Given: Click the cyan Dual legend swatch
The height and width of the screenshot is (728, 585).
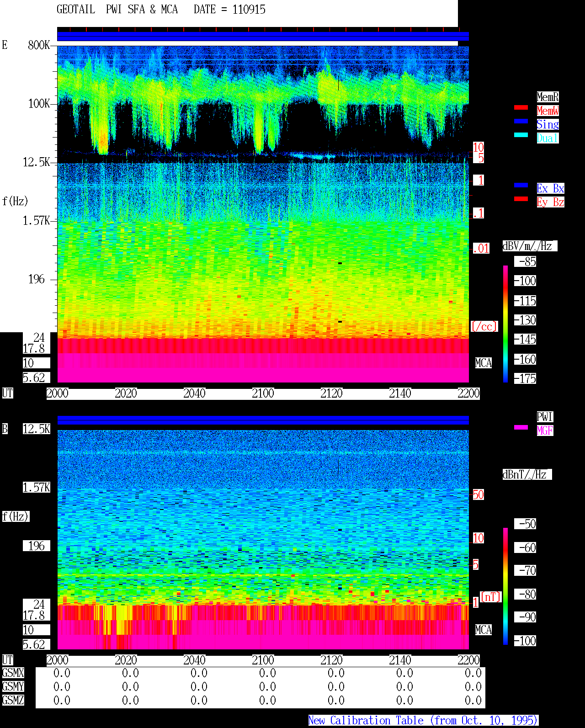Looking at the screenshot, I should click(x=521, y=135).
